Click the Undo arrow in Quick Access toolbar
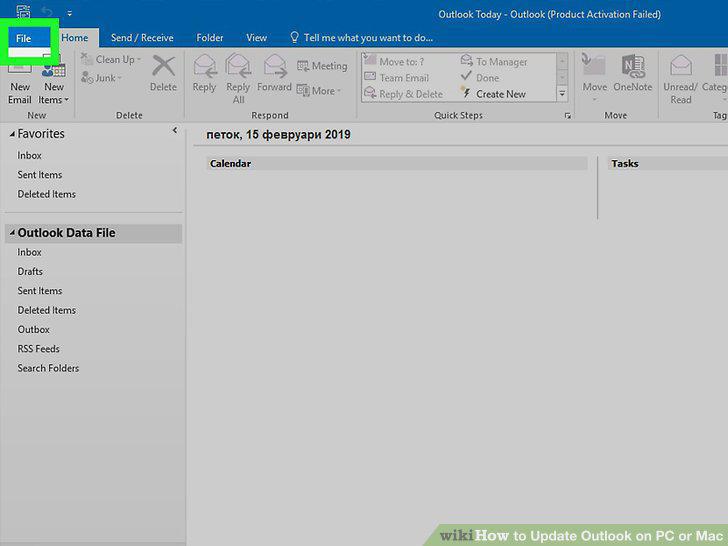Viewport: 728px width, 546px height. tap(47, 12)
